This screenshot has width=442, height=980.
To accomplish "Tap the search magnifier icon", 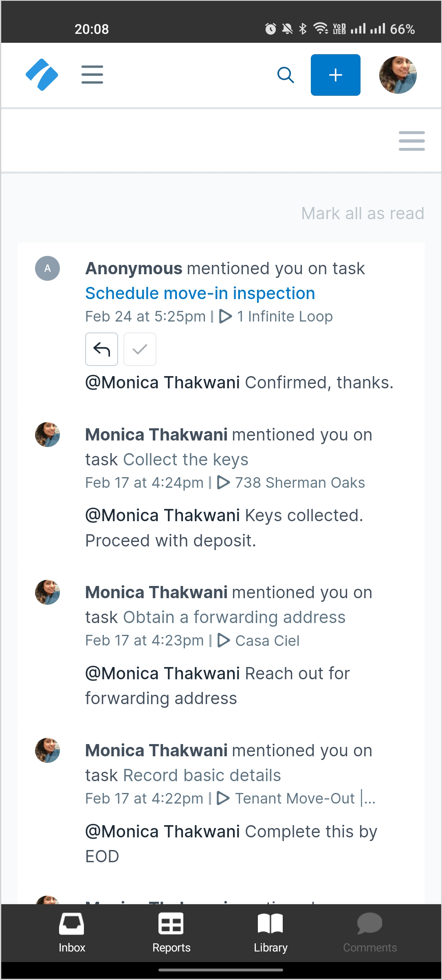I will click(286, 75).
